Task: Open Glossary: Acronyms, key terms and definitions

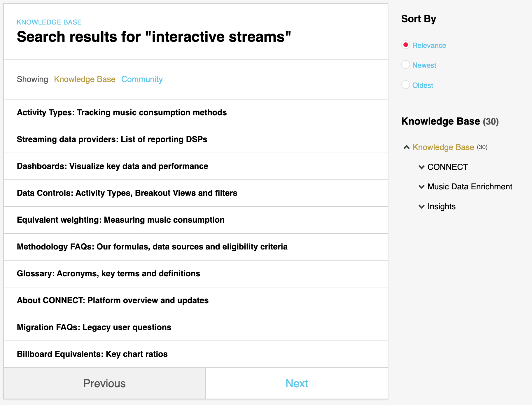Action: pos(108,274)
